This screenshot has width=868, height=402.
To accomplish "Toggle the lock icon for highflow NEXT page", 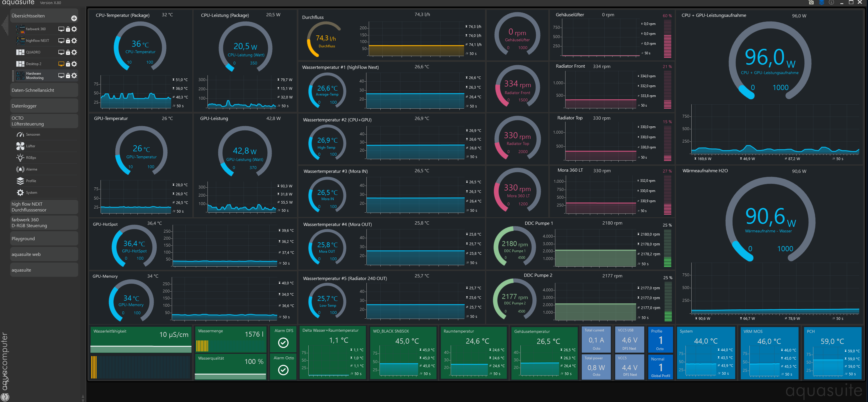I will [x=68, y=41].
